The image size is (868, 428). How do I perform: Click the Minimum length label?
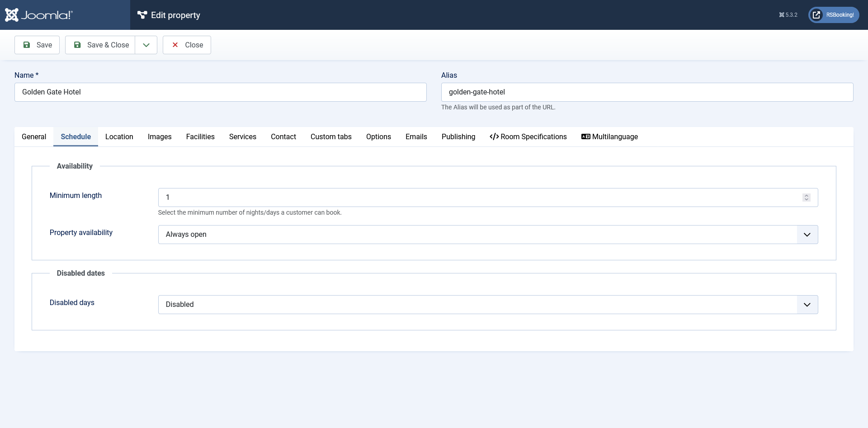click(75, 195)
